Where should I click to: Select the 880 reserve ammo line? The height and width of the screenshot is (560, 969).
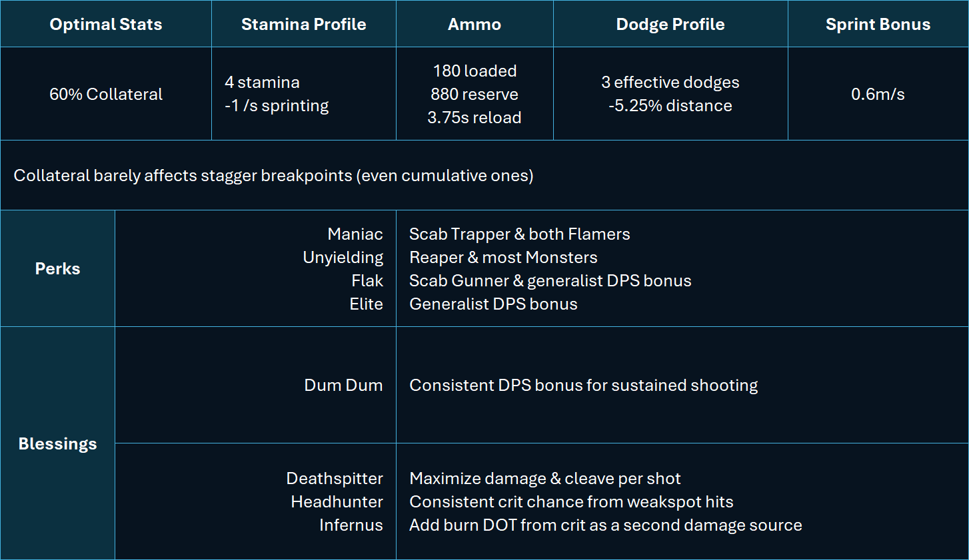[x=475, y=94]
